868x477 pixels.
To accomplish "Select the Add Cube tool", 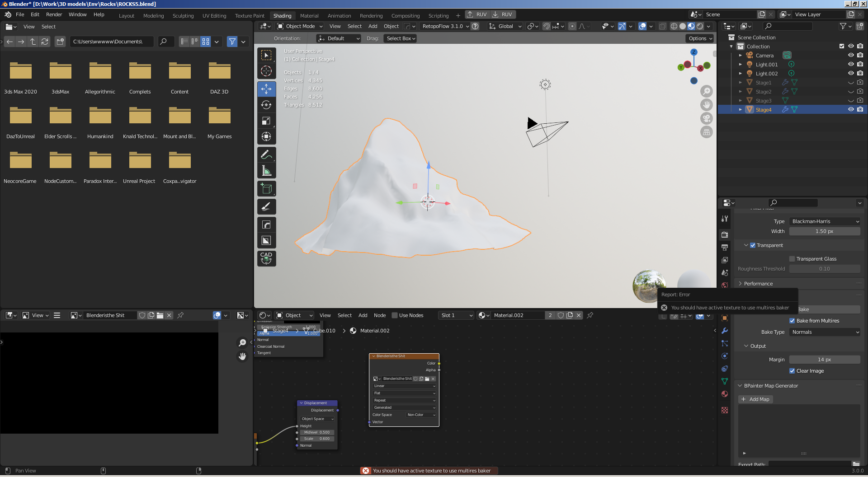I will click(x=266, y=189).
